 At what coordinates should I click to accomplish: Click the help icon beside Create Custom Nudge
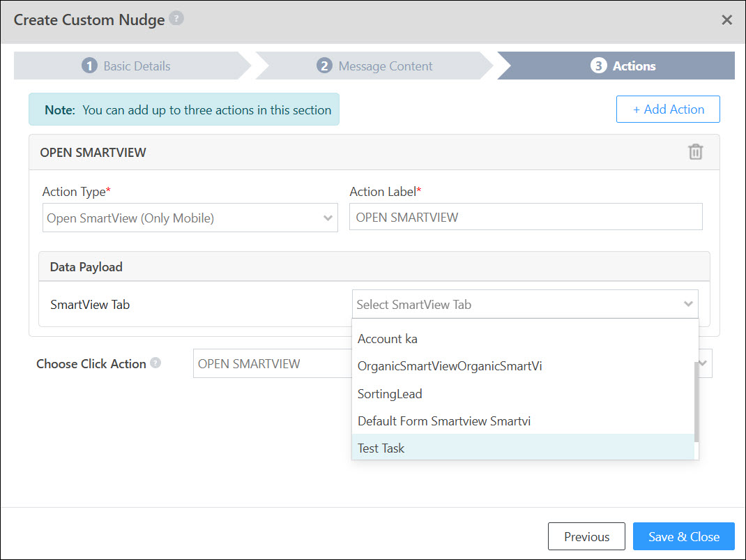[176, 19]
